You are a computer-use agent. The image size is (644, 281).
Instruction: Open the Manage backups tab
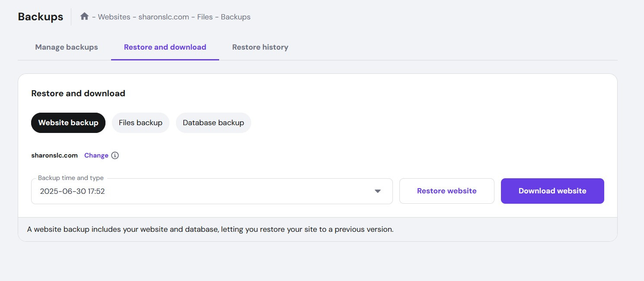coord(67,47)
